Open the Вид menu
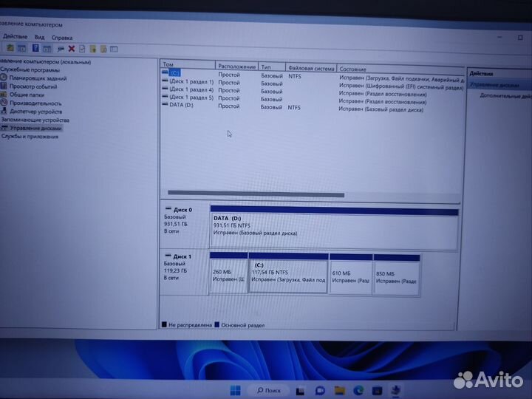 tap(39, 37)
